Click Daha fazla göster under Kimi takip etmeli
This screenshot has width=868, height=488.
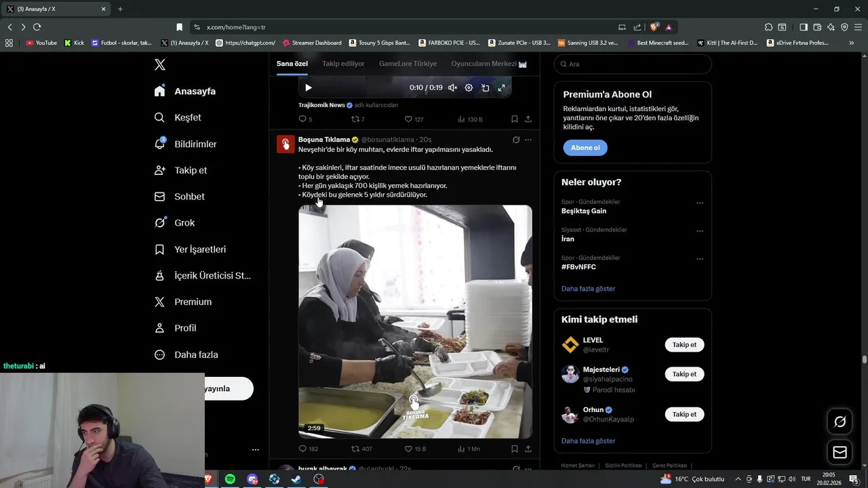click(588, 441)
